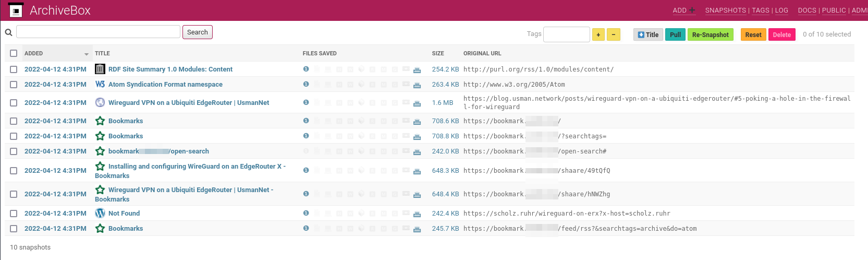Click the magnifier icon beside the search field
The width and height of the screenshot is (868, 260).
coord(8,32)
